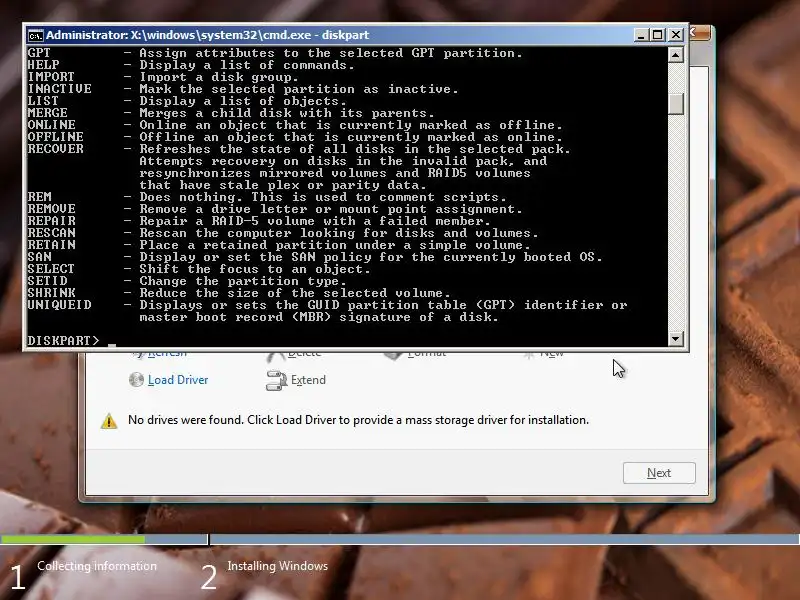Close the diskpart command window

pos(676,35)
